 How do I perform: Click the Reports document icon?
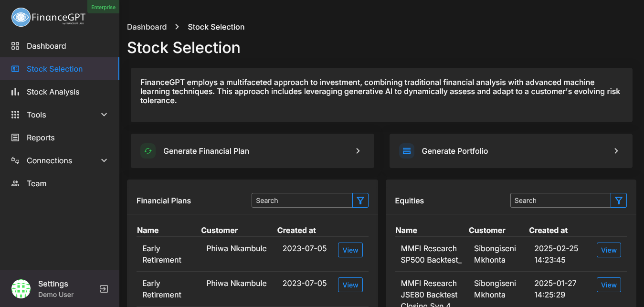pos(15,138)
